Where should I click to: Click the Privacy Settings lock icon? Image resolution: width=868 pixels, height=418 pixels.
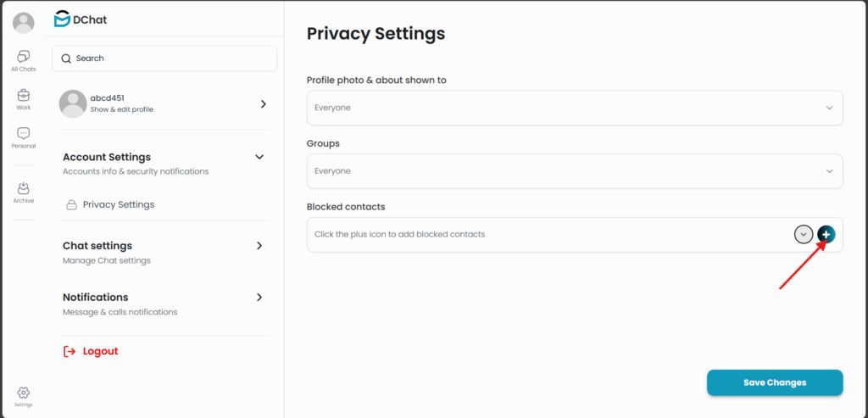(72, 205)
